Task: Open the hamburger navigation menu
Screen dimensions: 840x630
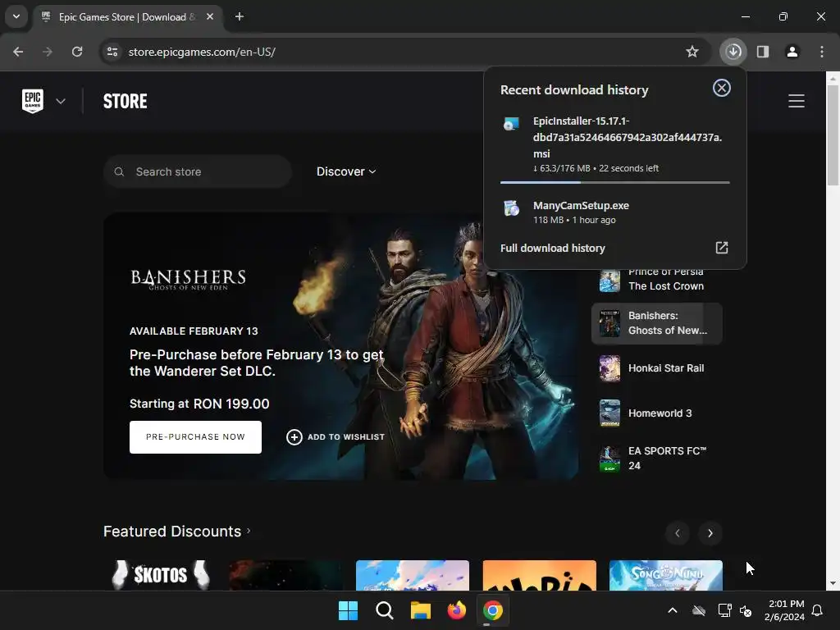Action: pyautogui.click(x=796, y=101)
